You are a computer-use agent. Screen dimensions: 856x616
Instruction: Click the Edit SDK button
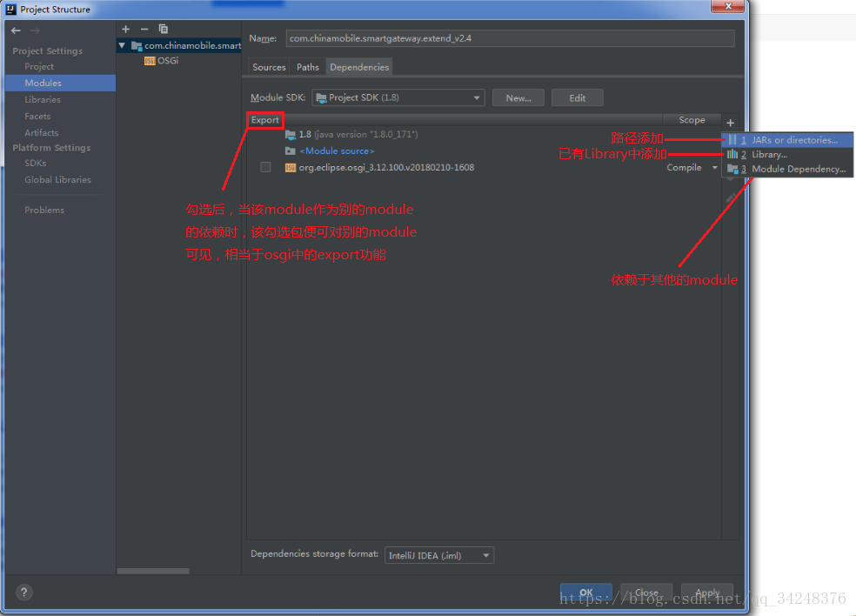(x=577, y=98)
